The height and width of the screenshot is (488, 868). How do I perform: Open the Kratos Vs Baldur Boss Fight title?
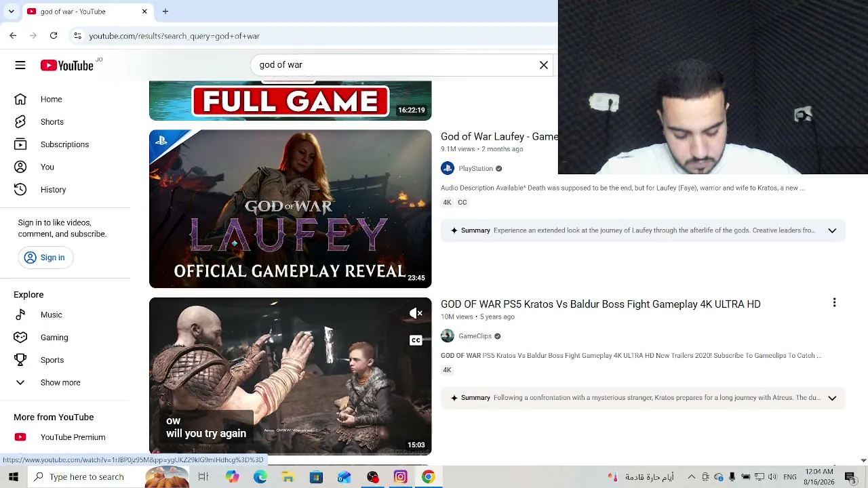point(601,304)
